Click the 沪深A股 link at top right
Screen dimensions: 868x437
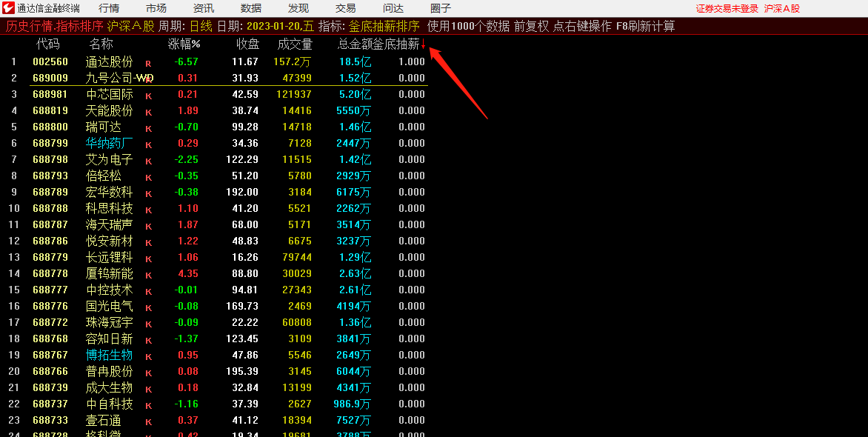782,9
